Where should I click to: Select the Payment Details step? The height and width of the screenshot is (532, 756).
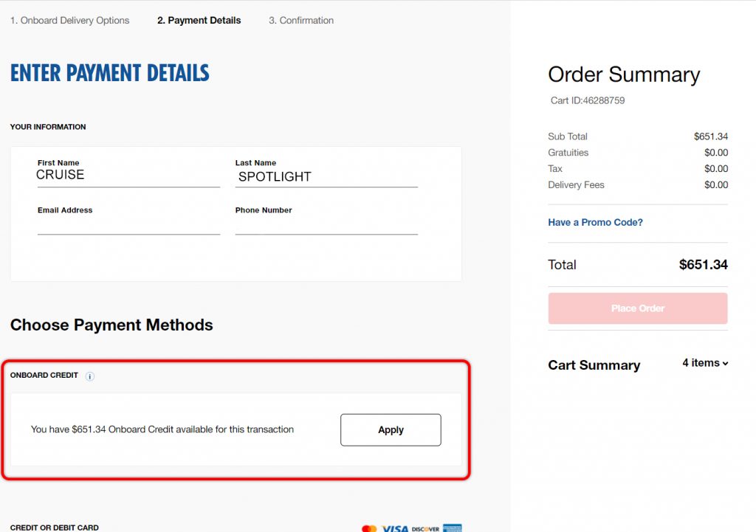coord(199,20)
